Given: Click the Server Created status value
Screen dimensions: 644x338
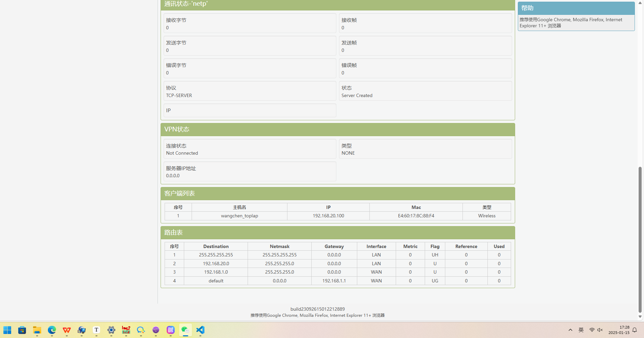Looking at the screenshot, I should tap(357, 95).
